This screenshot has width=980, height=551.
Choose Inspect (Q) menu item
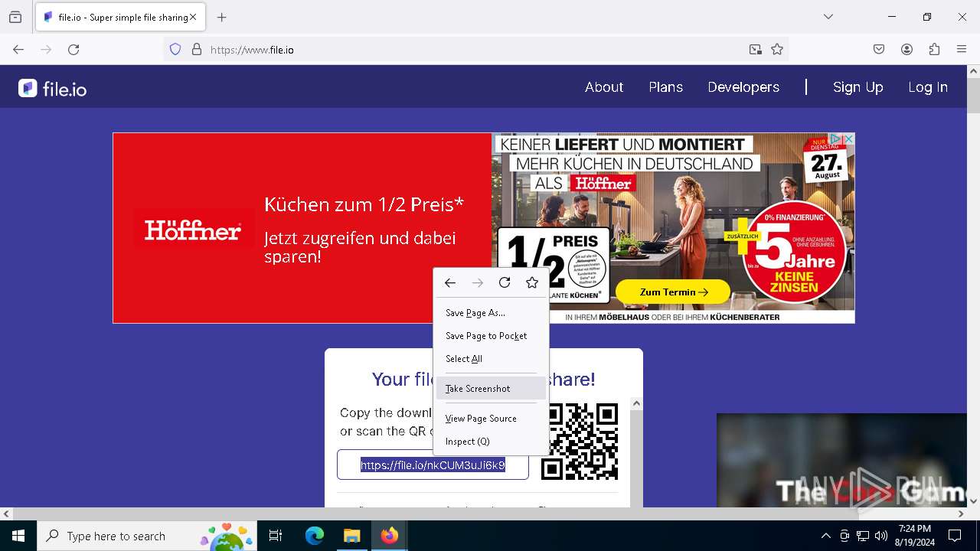click(x=491, y=442)
